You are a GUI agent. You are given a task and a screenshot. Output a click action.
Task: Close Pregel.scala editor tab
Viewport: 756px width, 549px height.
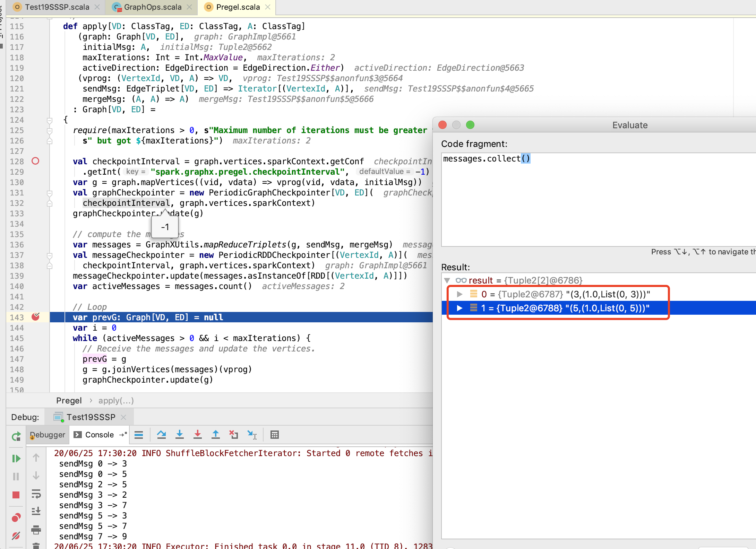pyautogui.click(x=268, y=7)
